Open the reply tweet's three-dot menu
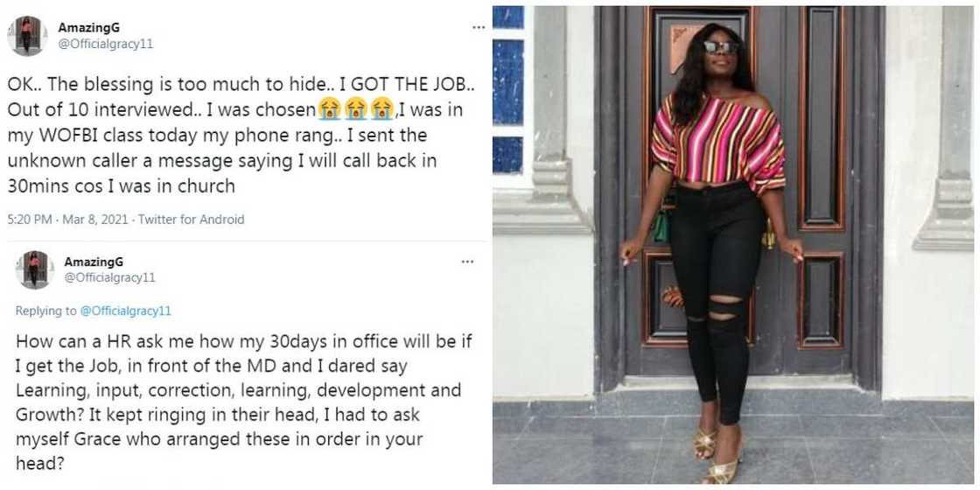This screenshot has height=490, width=980. point(467,262)
